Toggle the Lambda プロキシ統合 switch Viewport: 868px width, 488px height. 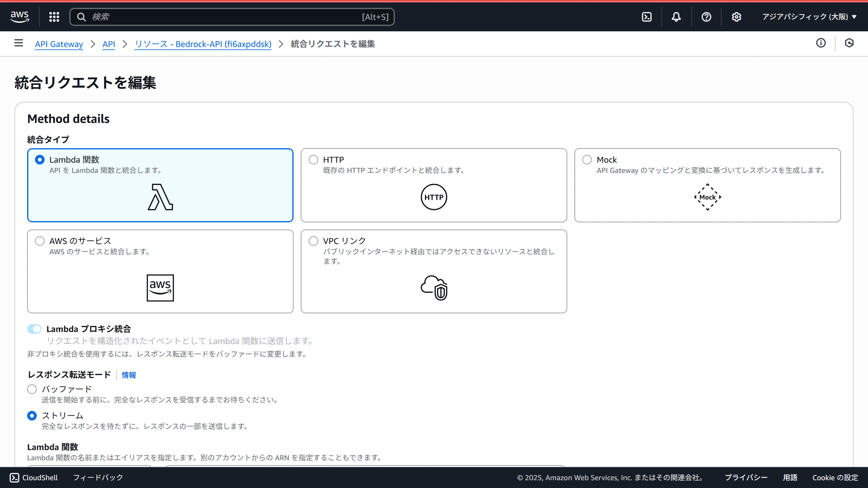pyautogui.click(x=34, y=329)
